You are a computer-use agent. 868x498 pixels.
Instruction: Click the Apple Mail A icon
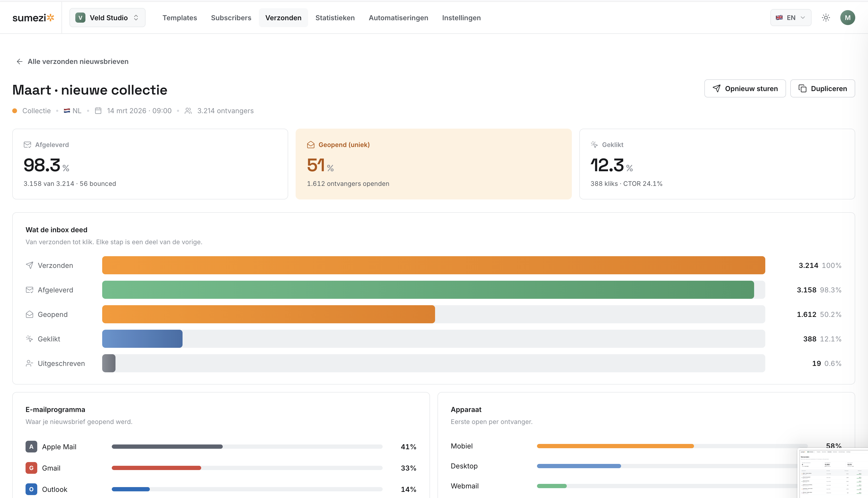tap(31, 447)
